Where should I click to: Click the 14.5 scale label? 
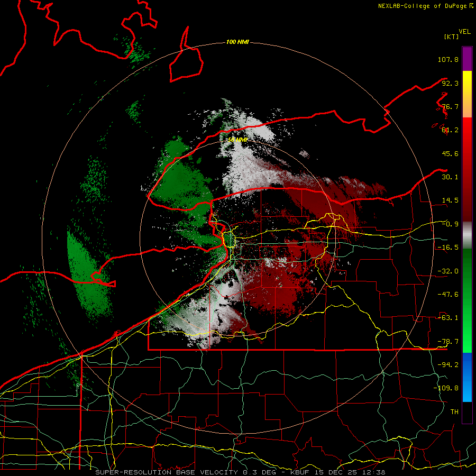[450, 200]
